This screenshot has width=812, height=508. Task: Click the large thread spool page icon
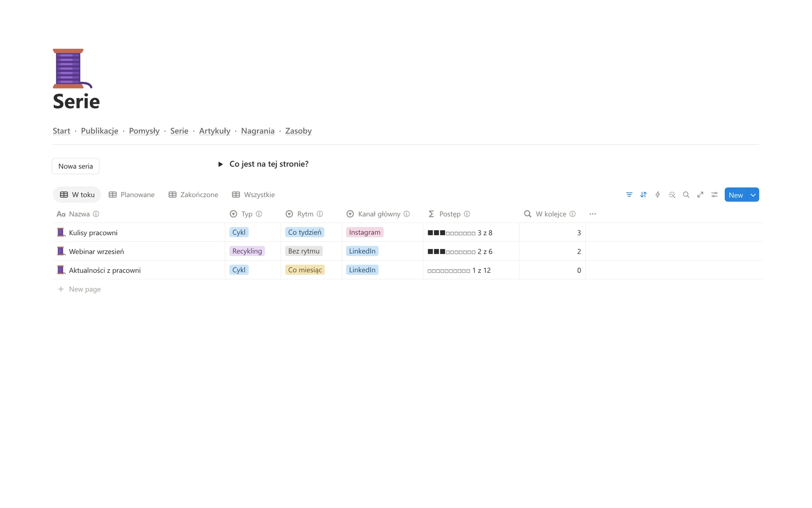[x=72, y=69]
